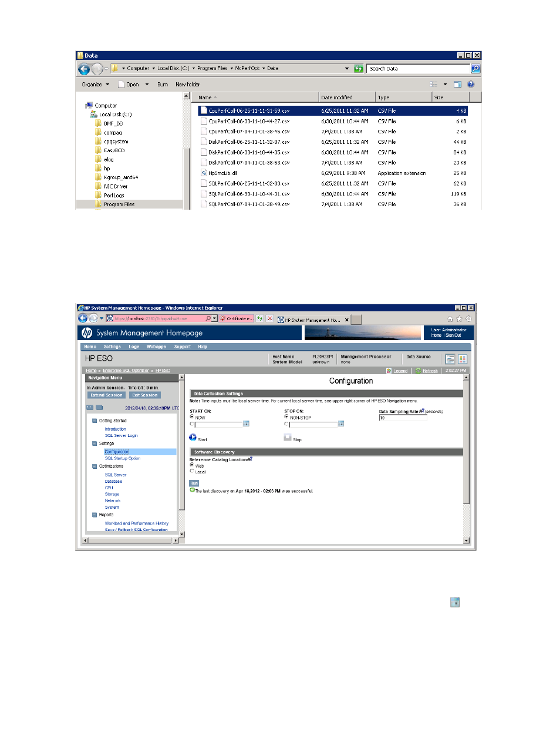560x746 pixels.
Task: Open the Explorer address history dropdown
Action: point(347,69)
